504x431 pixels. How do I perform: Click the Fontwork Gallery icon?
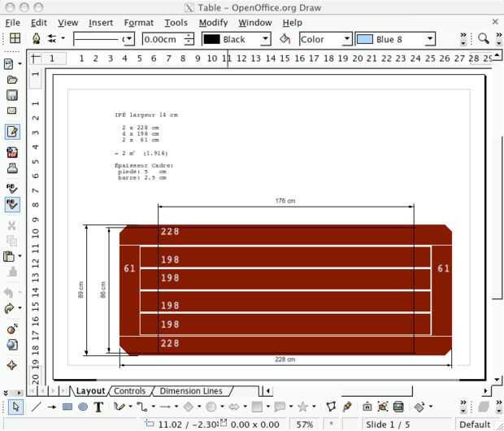(367, 407)
